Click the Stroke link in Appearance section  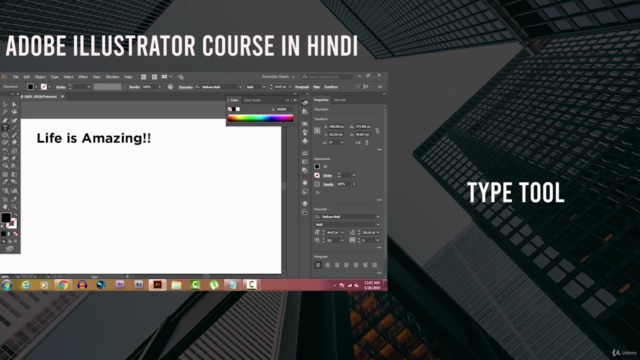(328, 176)
